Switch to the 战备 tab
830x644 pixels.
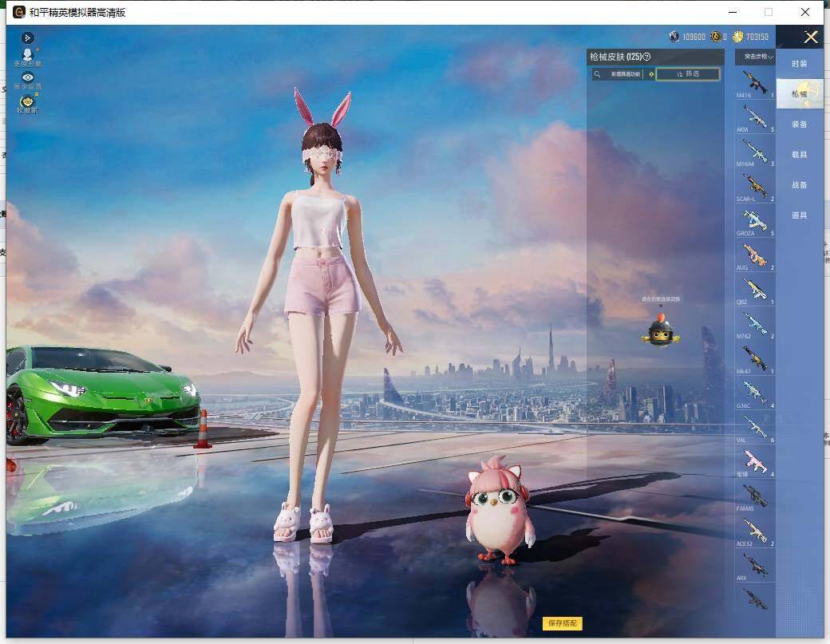point(800,184)
